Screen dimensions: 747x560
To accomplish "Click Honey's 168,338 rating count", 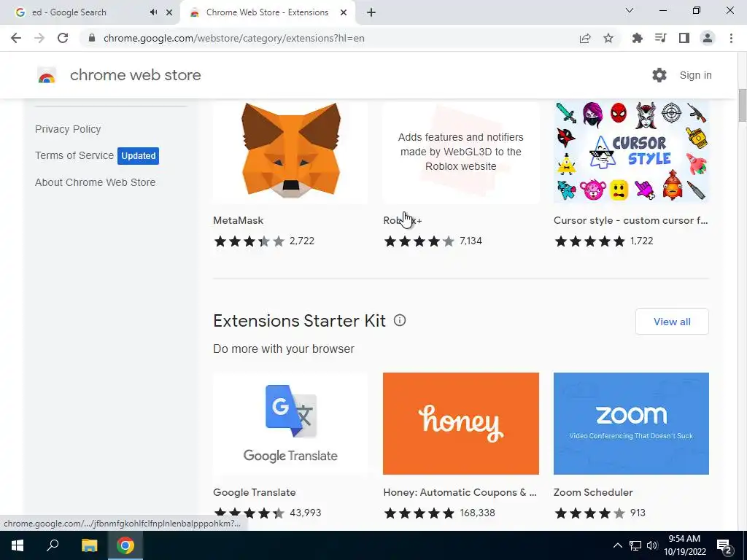I will 477,513.
